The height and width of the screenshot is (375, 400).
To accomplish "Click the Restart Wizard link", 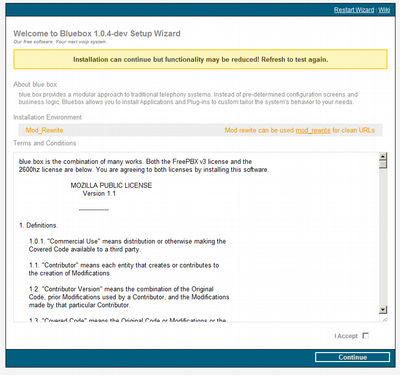I will [x=354, y=10].
